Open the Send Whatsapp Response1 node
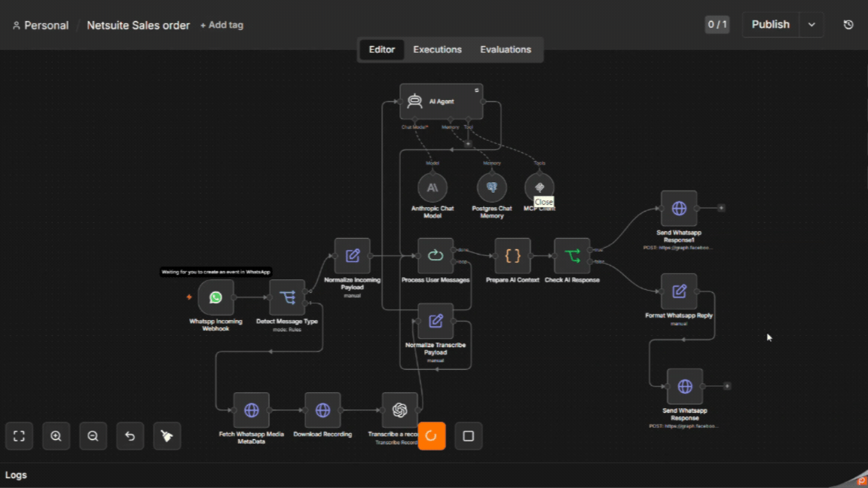The height and width of the screenshot is (488, 868). pos(679,208)
